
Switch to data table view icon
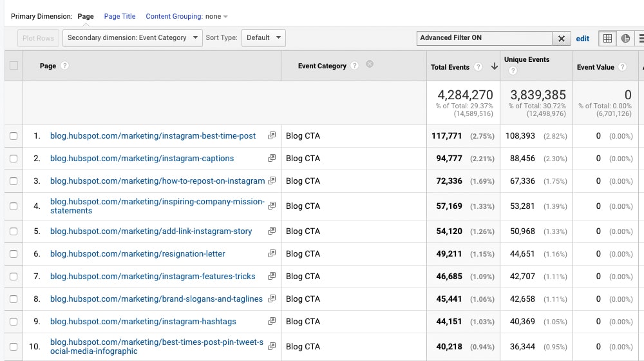(x=607, y=39)
